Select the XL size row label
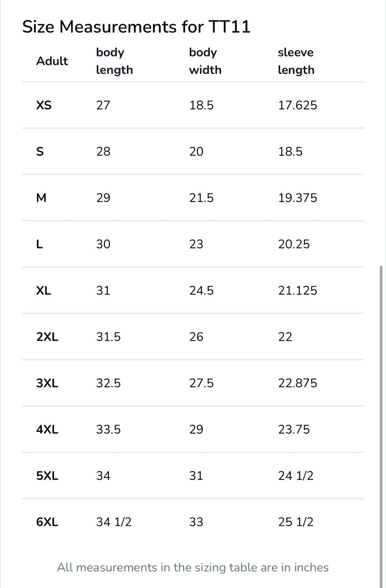 (43, 291)
